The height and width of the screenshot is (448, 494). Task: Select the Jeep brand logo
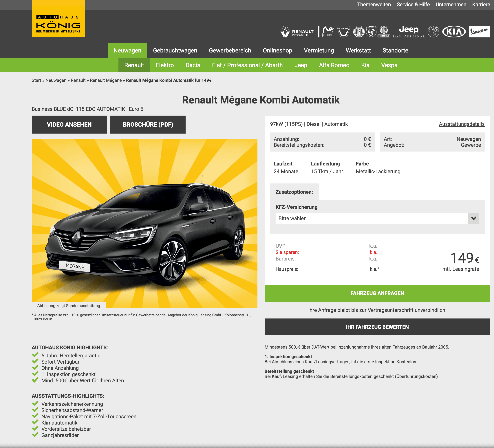click(409, 32)
